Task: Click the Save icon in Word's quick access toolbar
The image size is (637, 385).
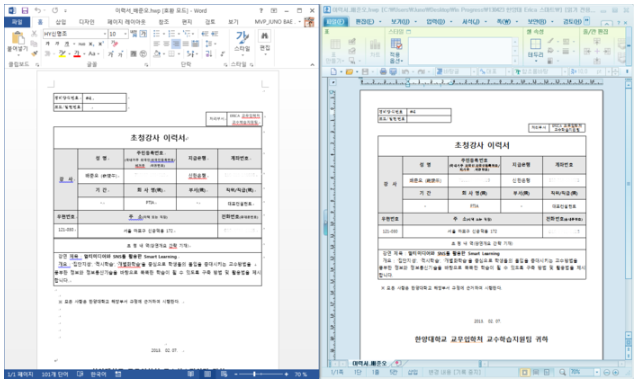Action: tap(25, 11)
